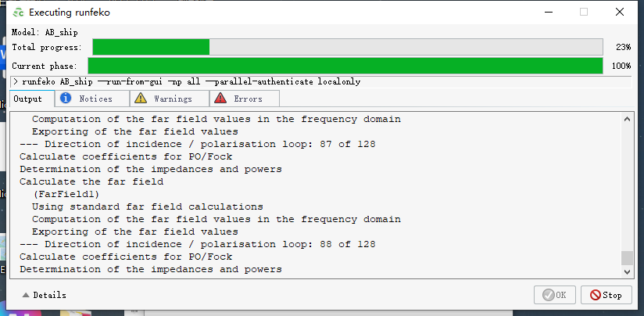Expand the Details section

click(44, 295)
